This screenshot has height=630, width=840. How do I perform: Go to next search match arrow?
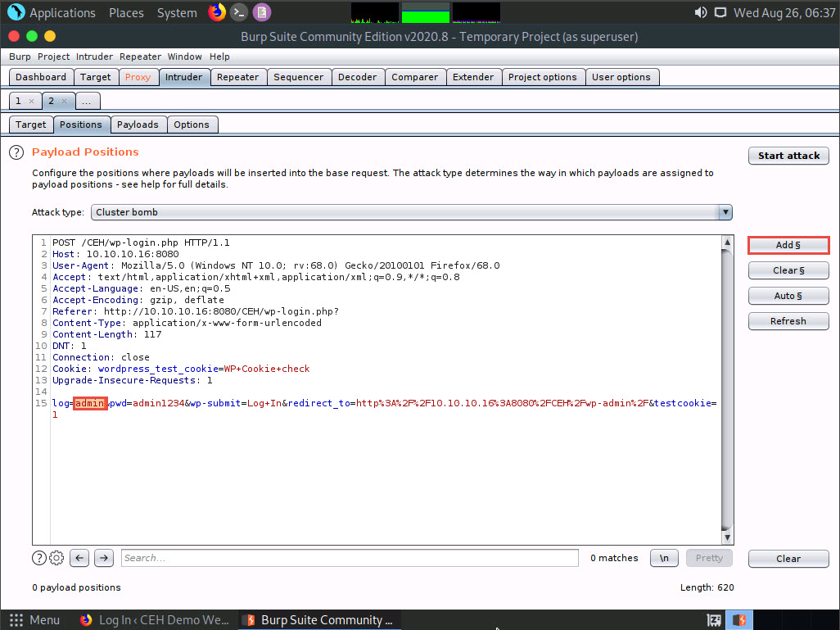tap(103, 558)
